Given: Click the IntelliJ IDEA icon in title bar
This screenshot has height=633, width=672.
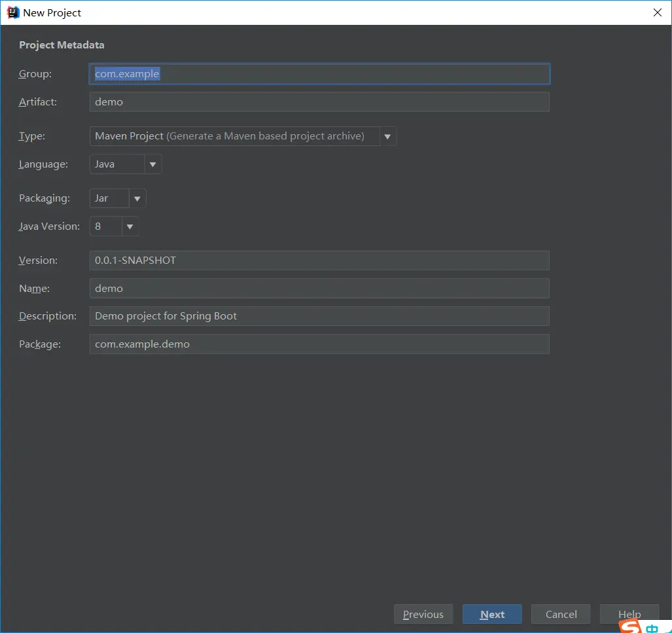Looking at the screenshot, I should pos(13,12).
